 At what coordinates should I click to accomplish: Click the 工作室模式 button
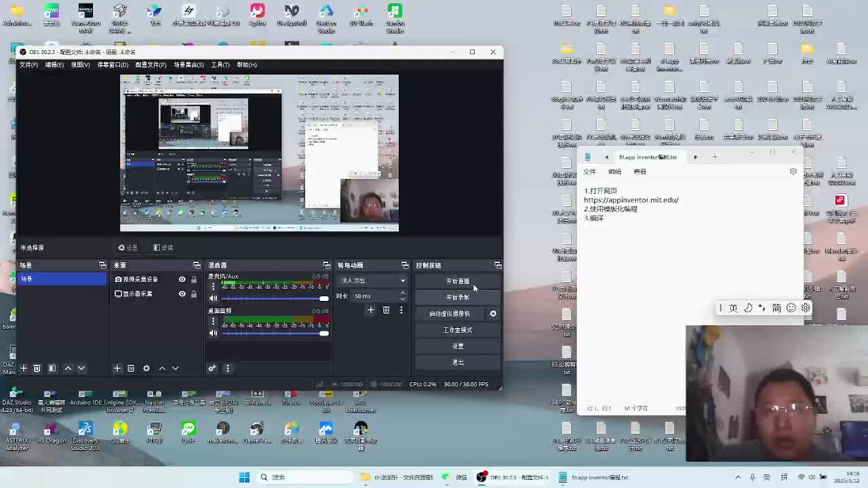[x=458, y=330]
